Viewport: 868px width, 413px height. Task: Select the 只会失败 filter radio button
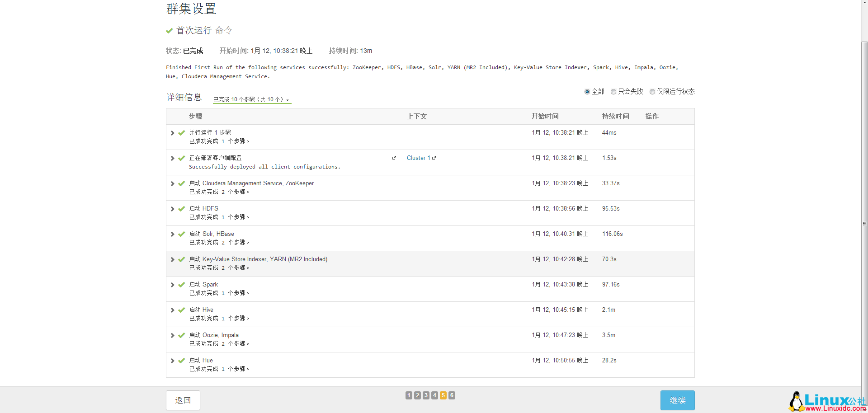coord(613,92)
